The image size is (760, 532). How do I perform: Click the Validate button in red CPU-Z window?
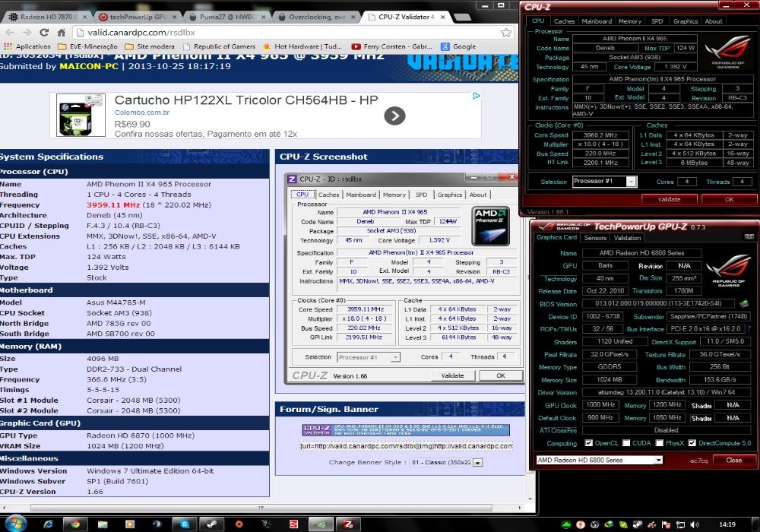670,199
